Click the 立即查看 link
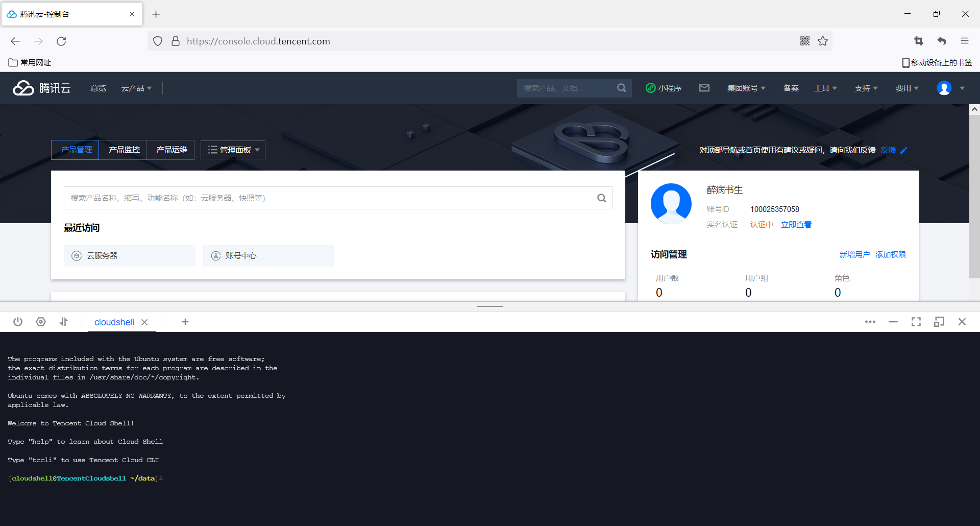 click(x=796, y=225)
